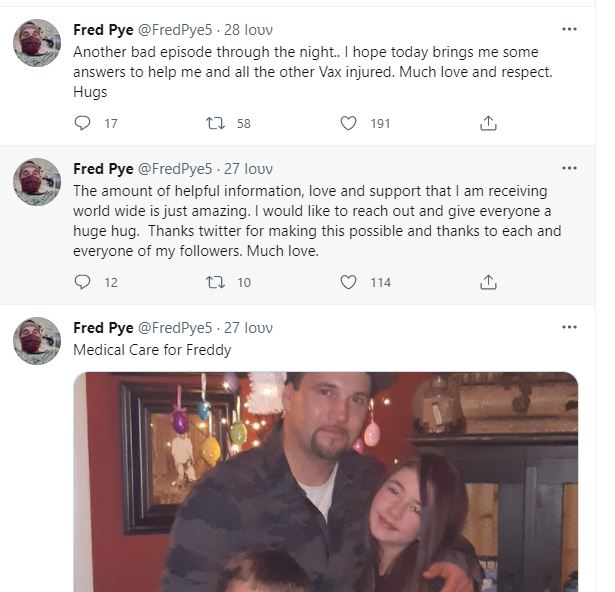Reply to the 'Another bad episode' tweet
Screen dimensions: 615x592
click(83, 123)
